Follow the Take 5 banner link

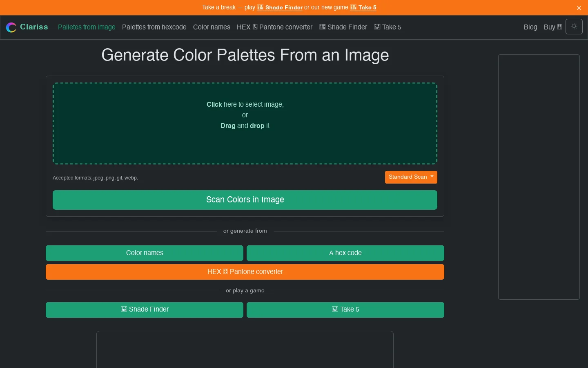pyautogui.click(x=363, y=7)
